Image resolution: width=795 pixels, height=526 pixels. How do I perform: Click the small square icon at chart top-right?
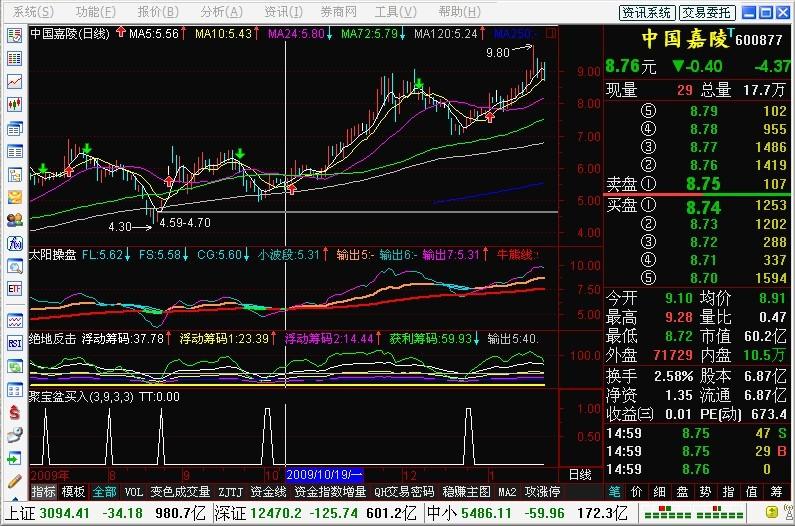pos(551,33)
